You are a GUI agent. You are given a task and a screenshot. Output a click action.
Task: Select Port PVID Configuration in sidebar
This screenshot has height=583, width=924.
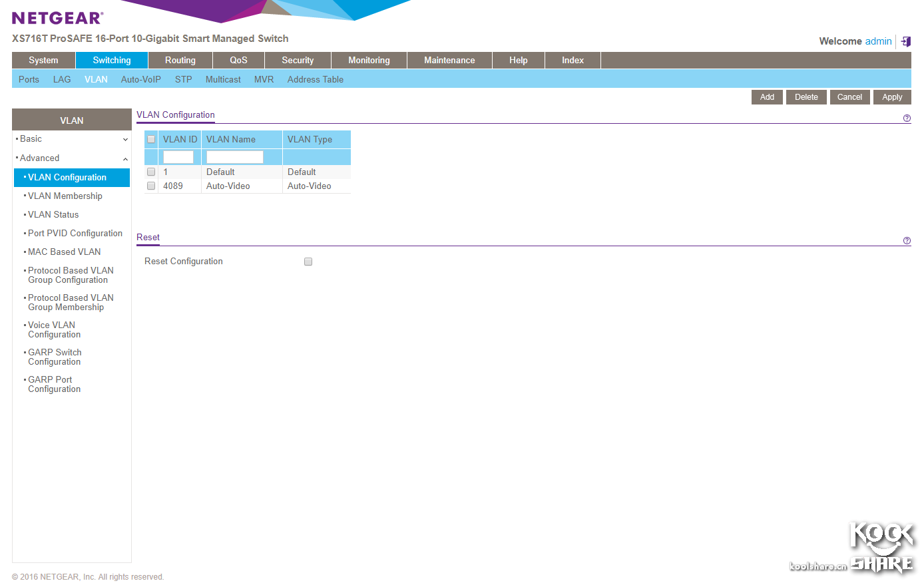point(75,234)
